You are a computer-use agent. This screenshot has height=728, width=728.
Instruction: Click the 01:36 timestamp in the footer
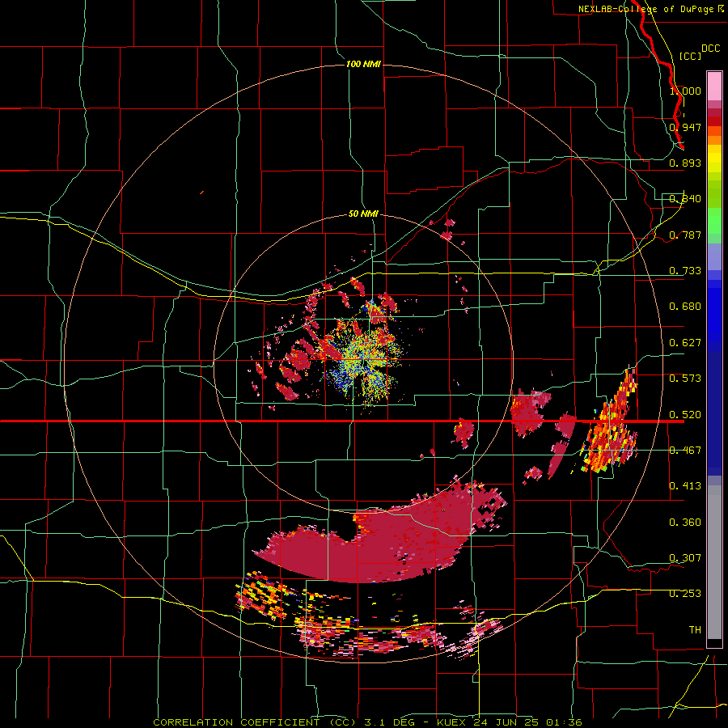[564, 722]
